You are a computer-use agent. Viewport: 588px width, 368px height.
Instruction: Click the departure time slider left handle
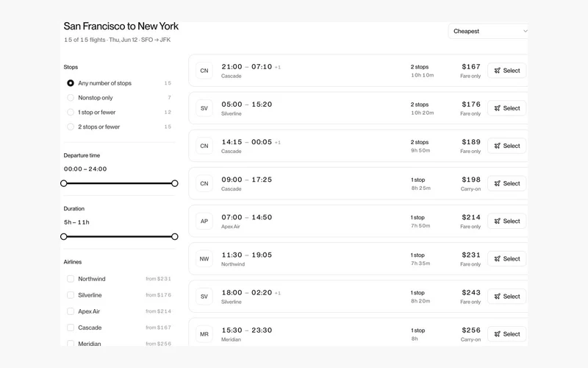click(x=64, y=183)
